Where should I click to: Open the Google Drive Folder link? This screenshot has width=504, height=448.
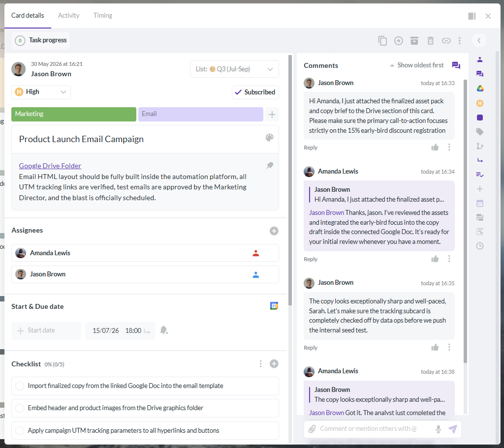coord(50,166)
